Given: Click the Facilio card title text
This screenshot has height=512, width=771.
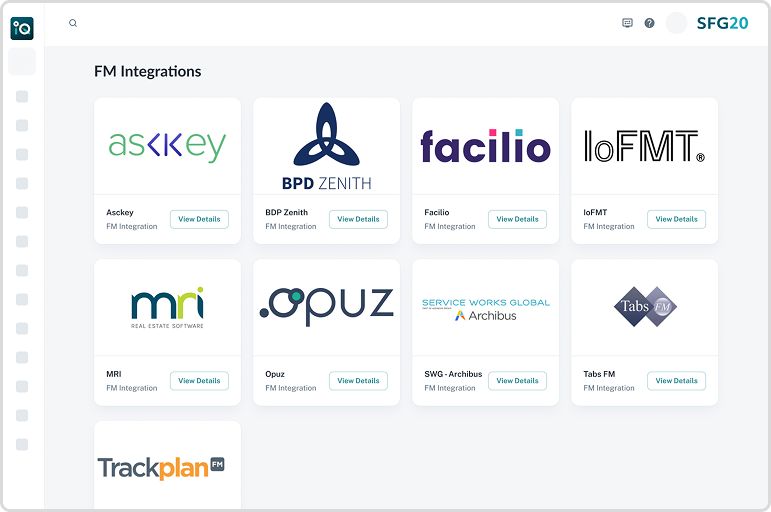Looking at the screenshot, I should [x=437, y=212].
